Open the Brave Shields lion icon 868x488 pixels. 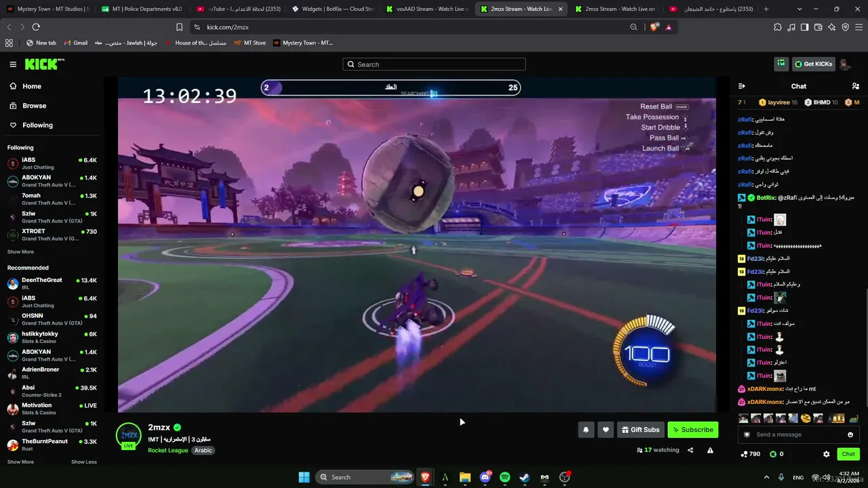tap(654, 27)
